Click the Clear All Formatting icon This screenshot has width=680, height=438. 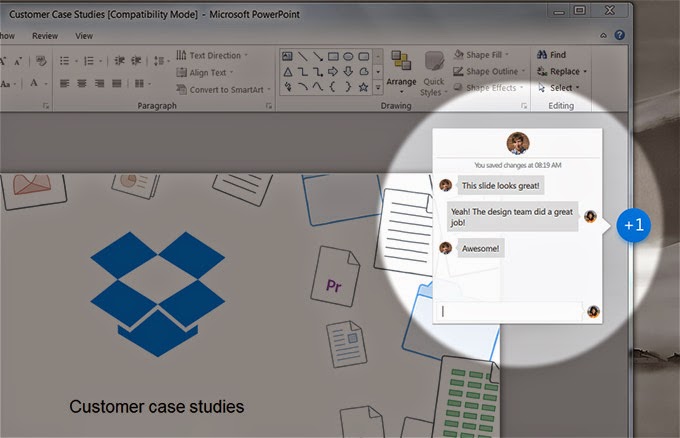coord(41,61)
